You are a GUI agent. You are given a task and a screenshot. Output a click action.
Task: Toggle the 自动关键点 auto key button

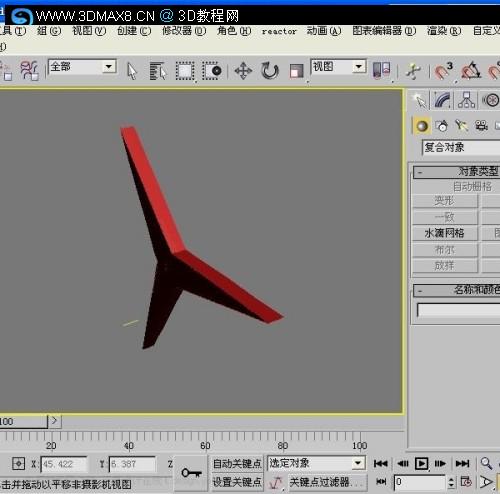click(x=237, y=463)
